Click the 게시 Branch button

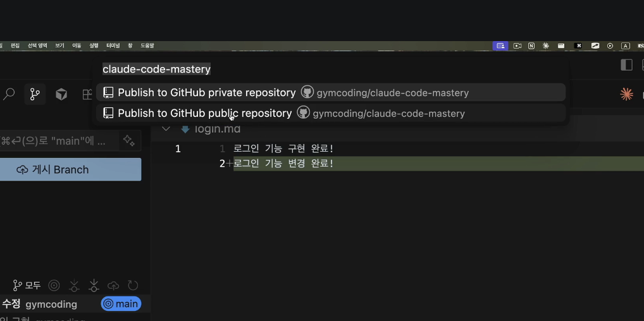coord(70,169)
